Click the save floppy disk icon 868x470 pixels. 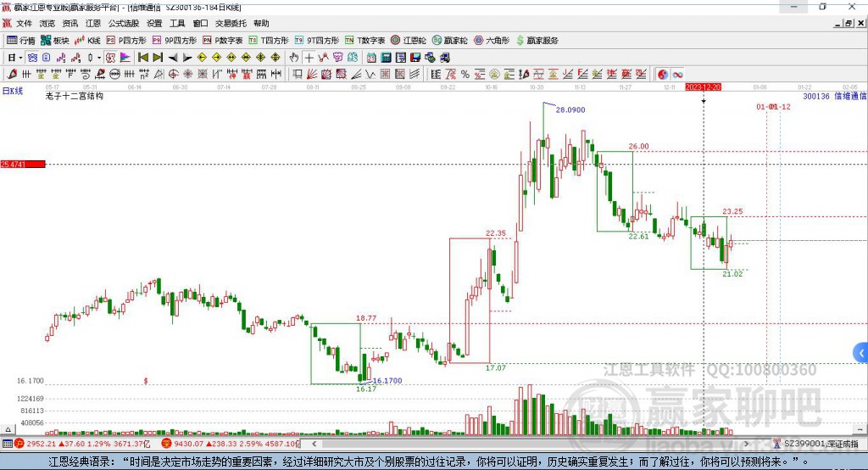pyautogui.click(x=415, y=58)
